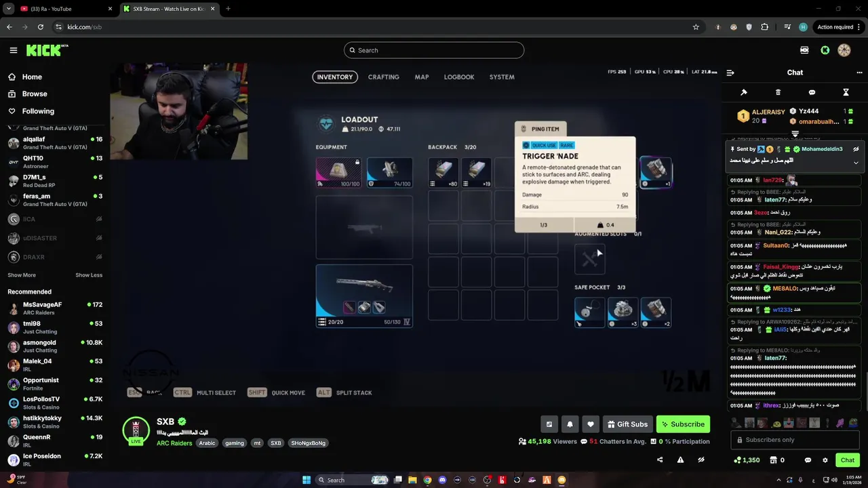
Task: Click the clip/panel button left of bell
Action: point(549,424)
